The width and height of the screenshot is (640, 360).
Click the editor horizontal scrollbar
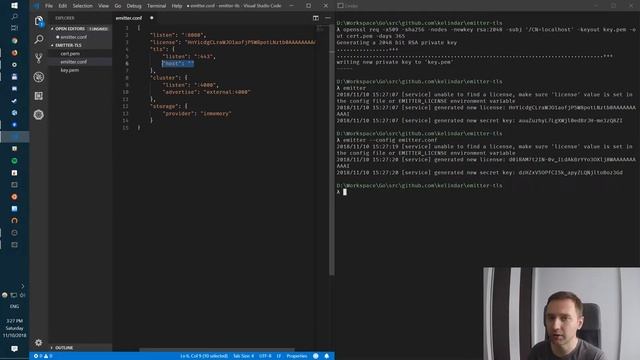[x=216, y=350]
